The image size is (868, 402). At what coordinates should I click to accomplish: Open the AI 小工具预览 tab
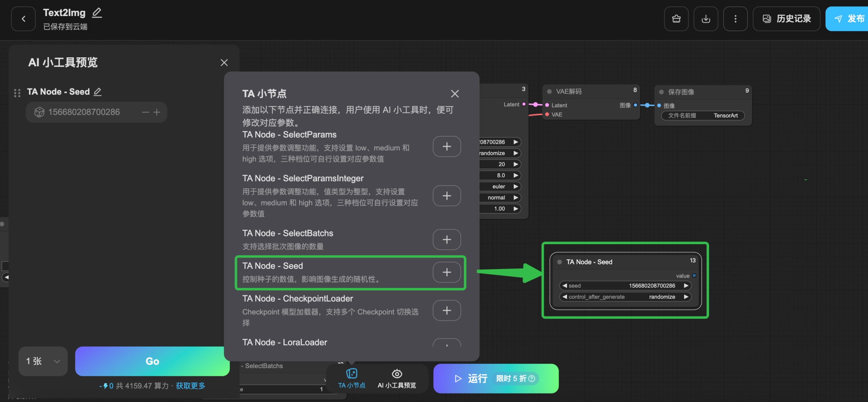[396, 378]
